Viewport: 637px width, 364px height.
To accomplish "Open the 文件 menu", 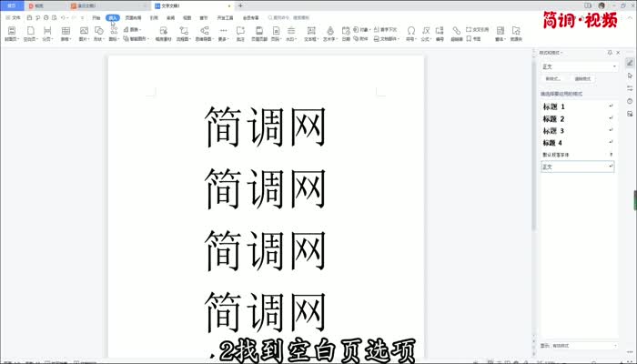I will tap(14, 17).
